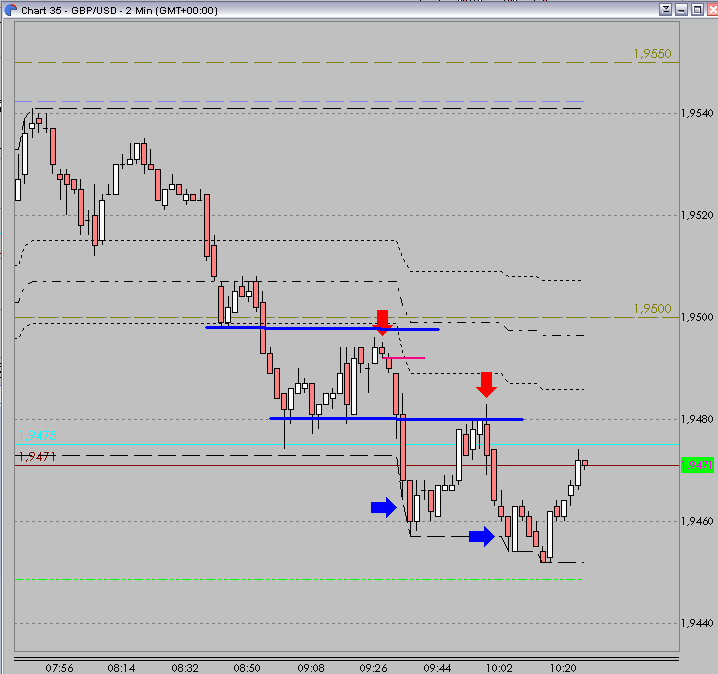Select the cyan 1,9475 level label
The image size is (718, 674).
tap(38, 435)
